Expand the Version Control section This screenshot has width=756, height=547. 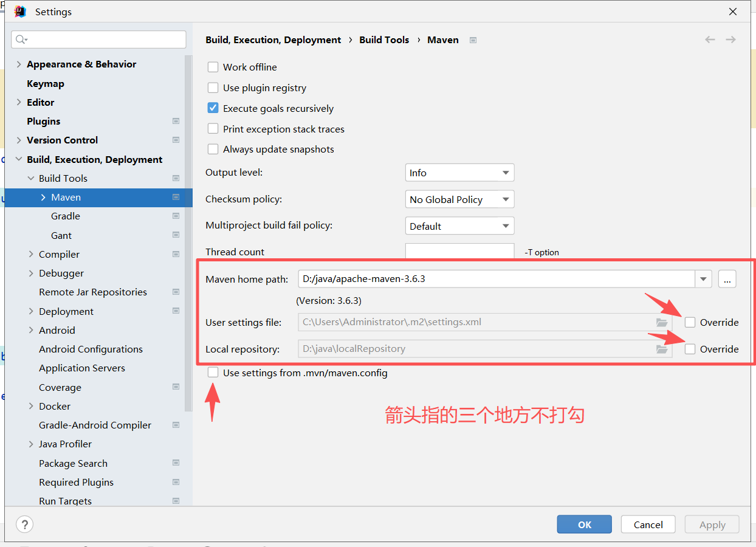point(18,140)
